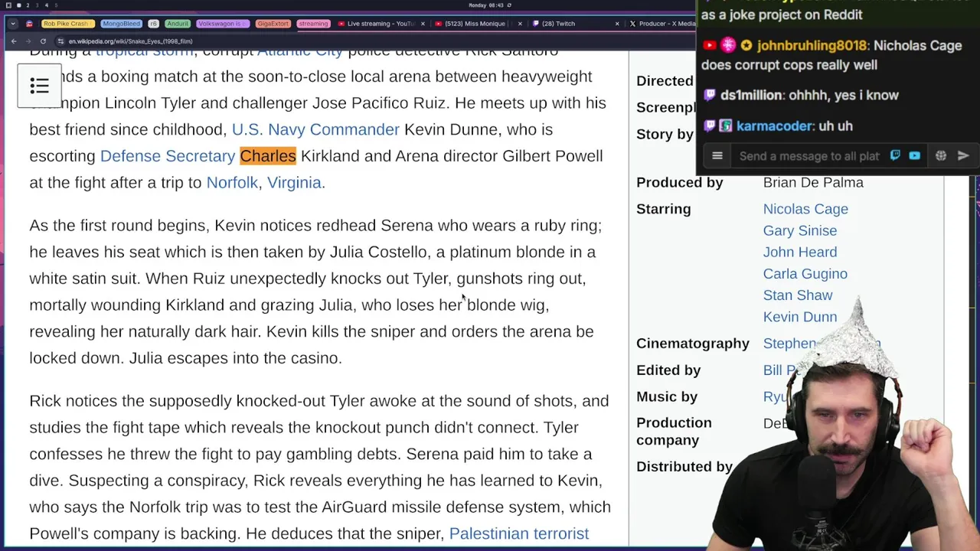Screen dimensions: 980x551
Task: Select workspace 4 in top bar
Action: [x=46, y=5]
